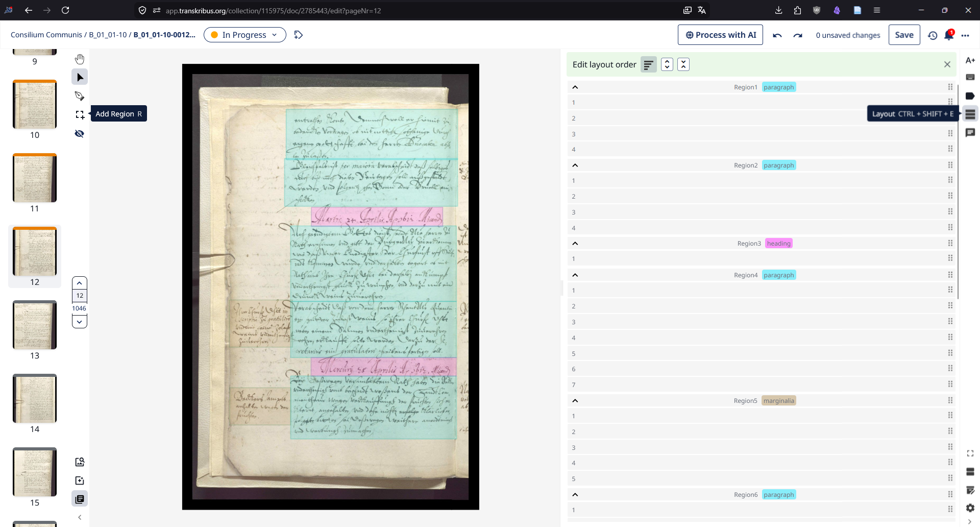
Task: Close the Edit layout order panel
Action: 947,64
